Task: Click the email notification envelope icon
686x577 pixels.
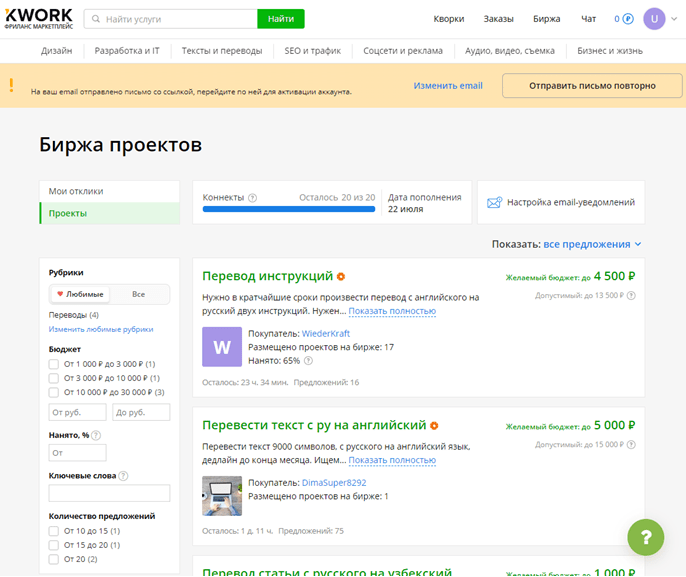Action: click(x=494, y=203)
